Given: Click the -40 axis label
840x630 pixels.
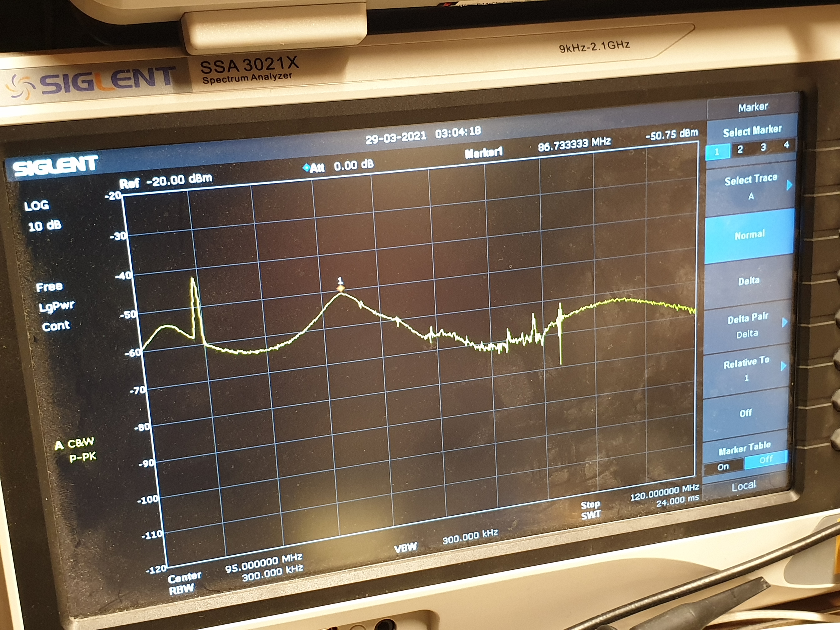Looking at the screenshot, I should click(x=123, y=276).
